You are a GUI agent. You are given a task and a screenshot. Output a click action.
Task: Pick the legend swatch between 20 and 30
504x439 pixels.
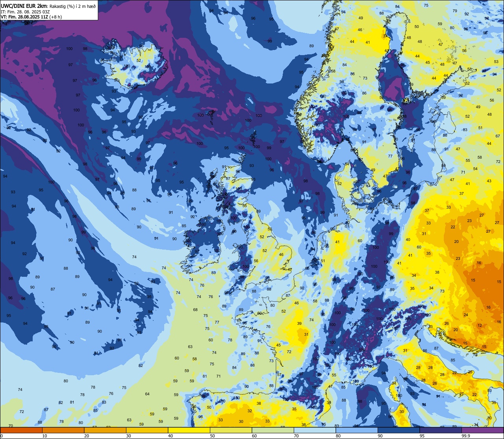(105, 430)
